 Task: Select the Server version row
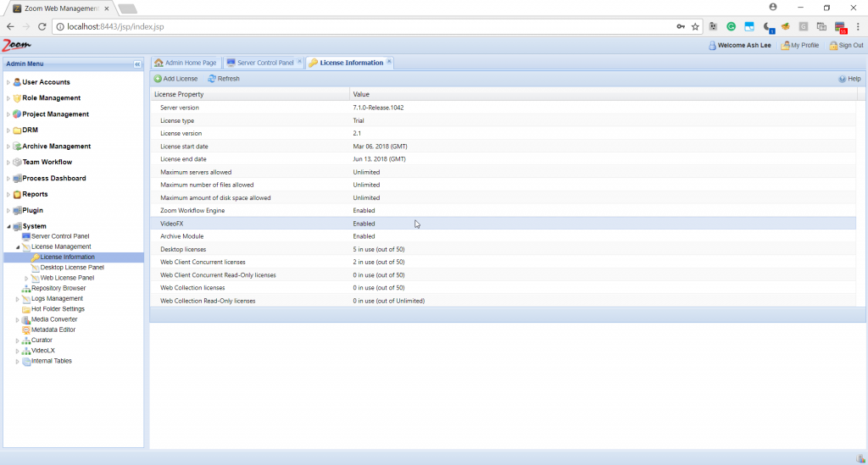504,108
